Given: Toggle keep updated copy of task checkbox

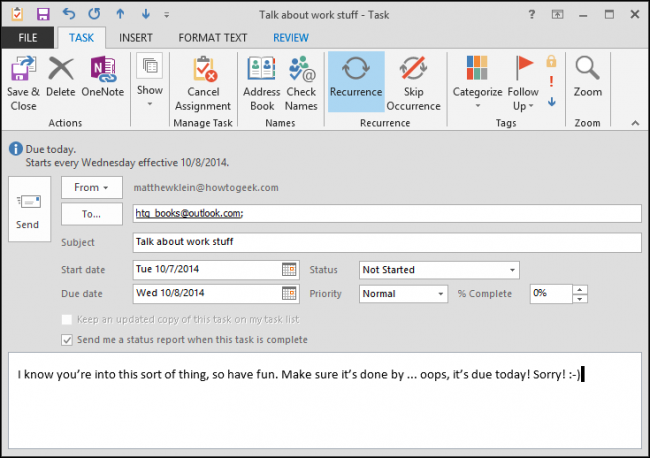Looking at the screenshot, I should pos(67,320).
